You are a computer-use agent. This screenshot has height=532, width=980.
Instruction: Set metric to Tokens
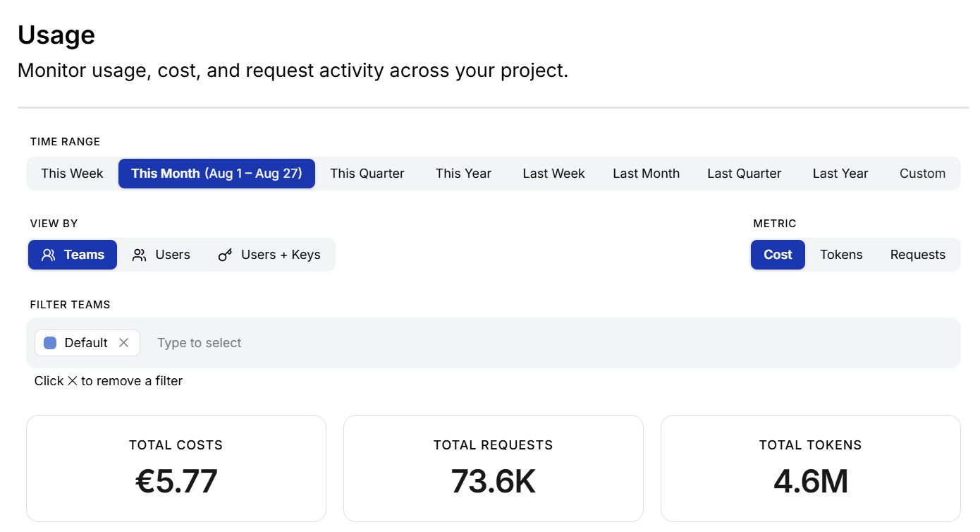pyautogui.click(x=841, y=255)
